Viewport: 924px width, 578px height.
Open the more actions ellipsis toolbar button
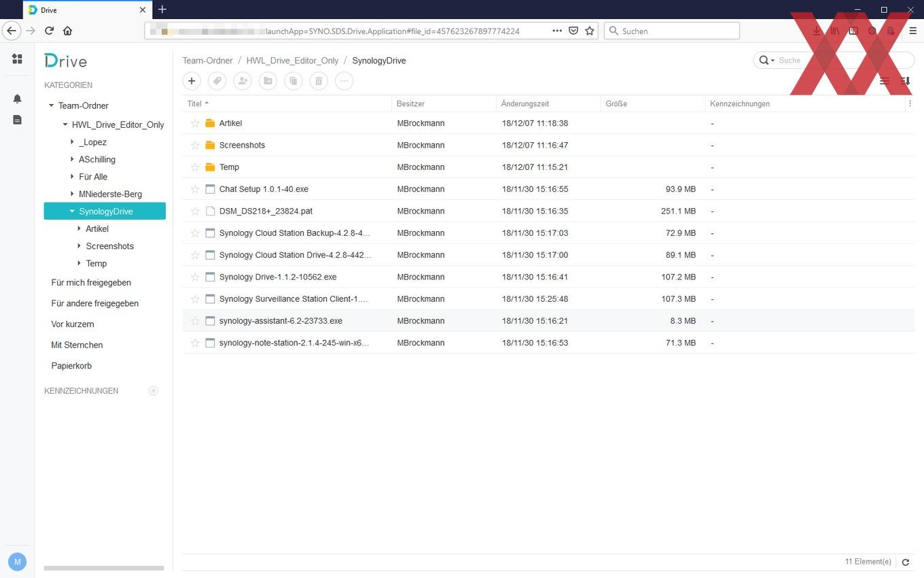[x=344, y=81]
